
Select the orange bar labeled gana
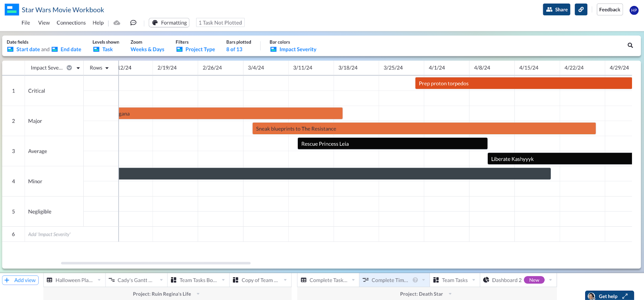tap(231, 114)
